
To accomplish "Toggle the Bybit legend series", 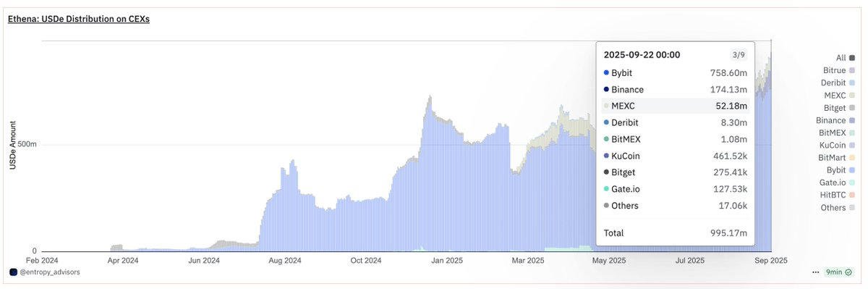I will click(x=841, y=170).
